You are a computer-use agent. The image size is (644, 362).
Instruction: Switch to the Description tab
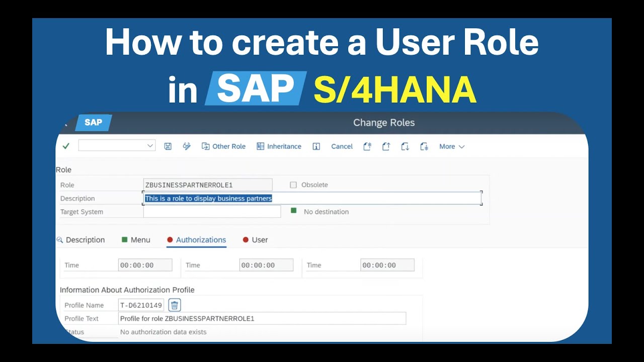click(x=80, y=240)
